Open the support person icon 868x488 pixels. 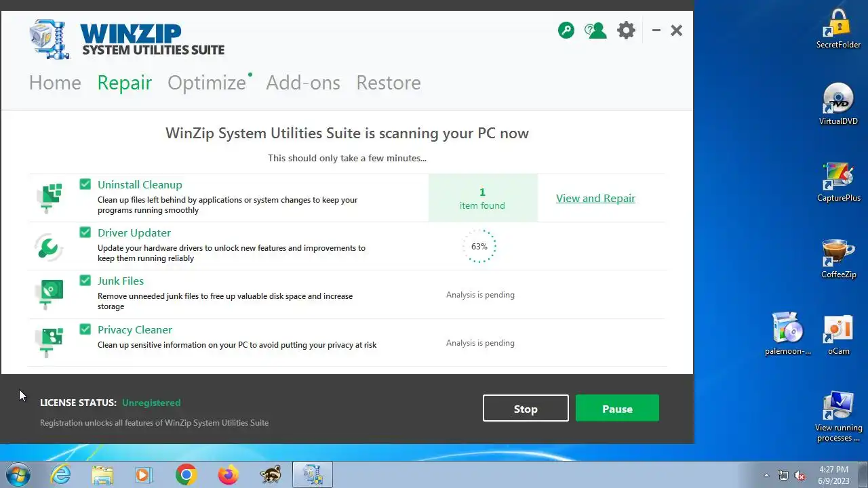(595, 30)
